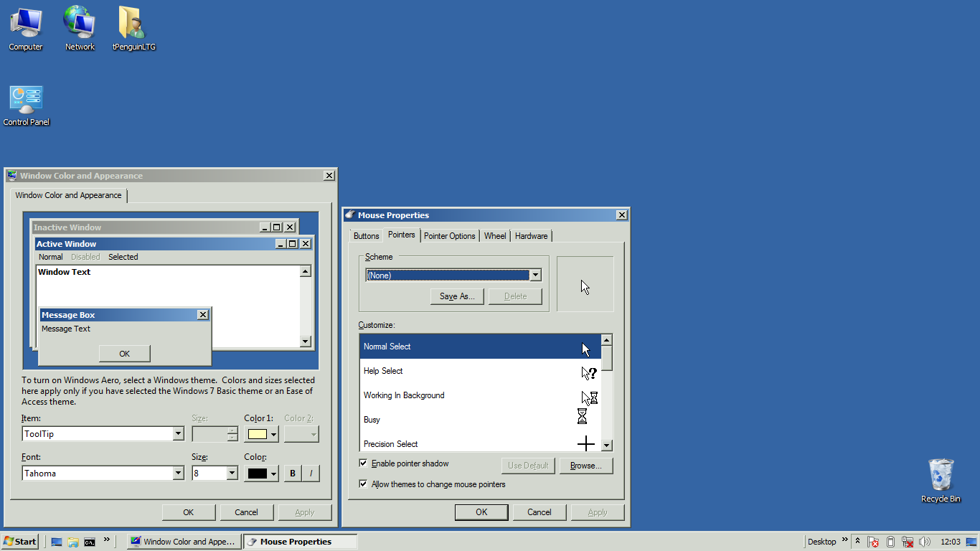Click the system clock 12:03
Image resolution: width=980 pixels, height=551 pixels.
(x=950, y=542)
